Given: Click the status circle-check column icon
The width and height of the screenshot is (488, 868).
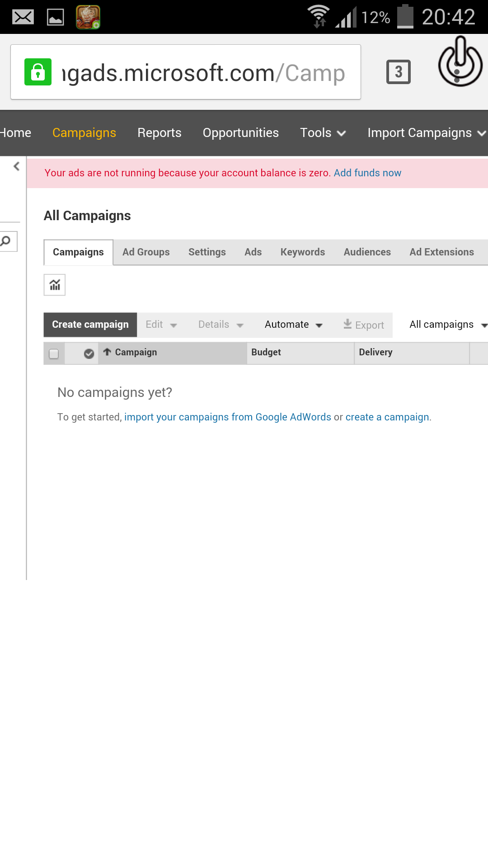Looking at the screenshot, I should pyautogui.click(x=89, y=354).
